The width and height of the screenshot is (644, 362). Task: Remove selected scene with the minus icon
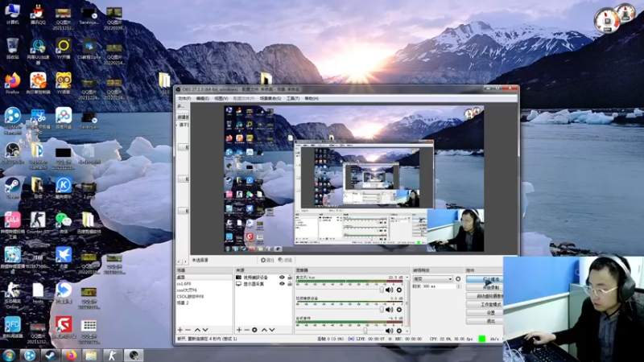coord(188,330)
